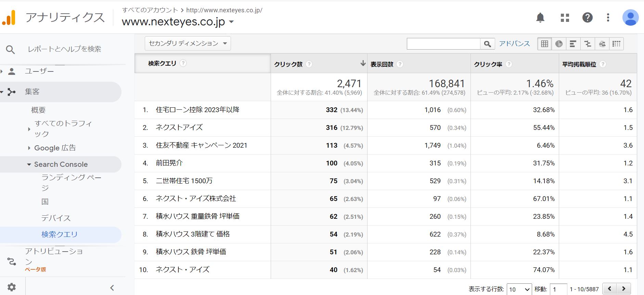
Task: Click total clicks value 2,471
Action: coord(349,83)
